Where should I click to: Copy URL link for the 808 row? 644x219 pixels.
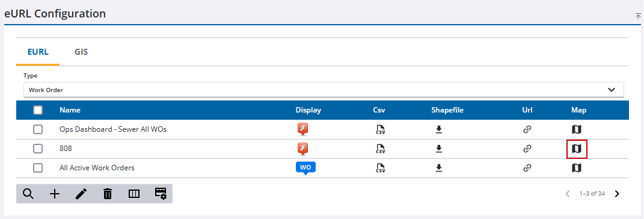527,149
